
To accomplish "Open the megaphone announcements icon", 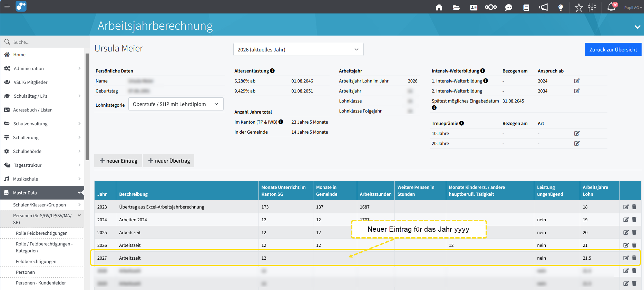I will coord(544,7).
